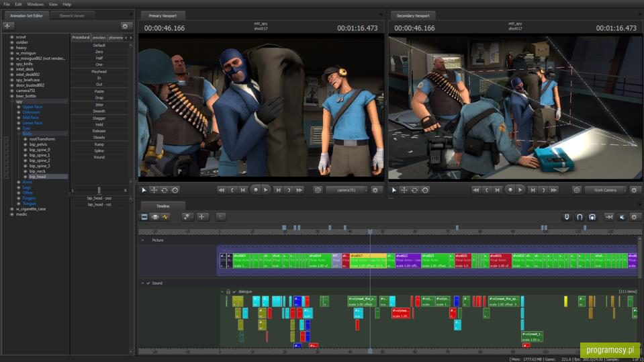
Task: Expand the heavy animation set
Action: 12,48
